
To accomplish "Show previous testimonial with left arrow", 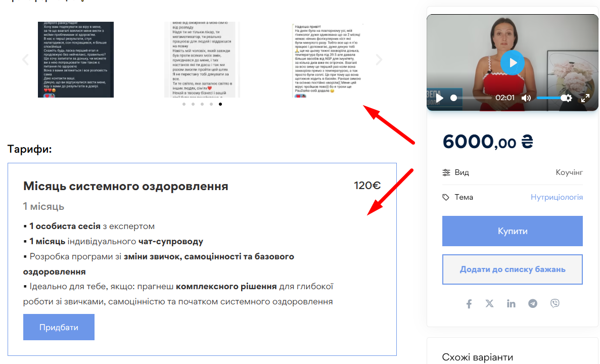I will (25, 60).
